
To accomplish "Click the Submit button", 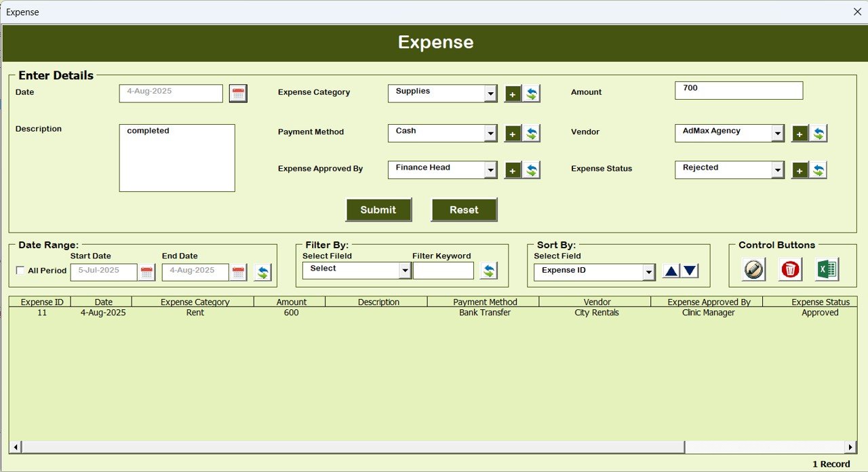I will point(378,210).
